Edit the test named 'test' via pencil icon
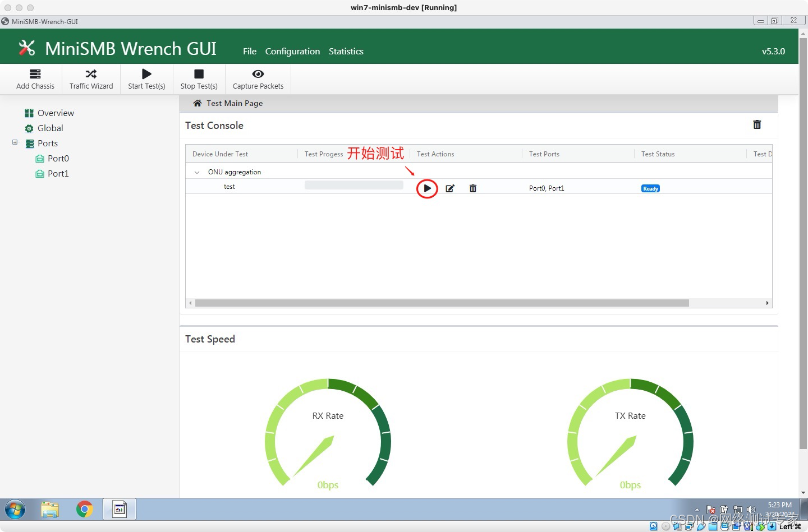808x532 pixels. 450,188
